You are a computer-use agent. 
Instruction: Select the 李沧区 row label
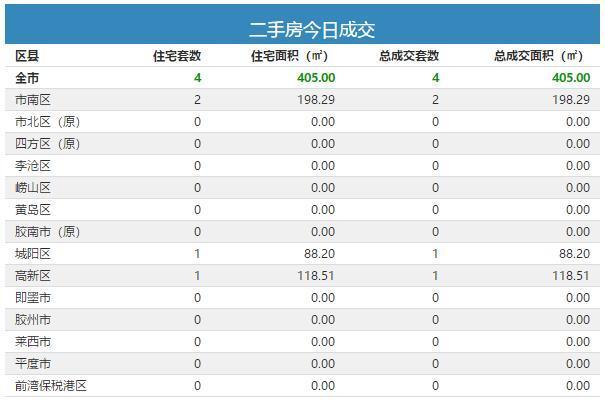[x=33, y=166]
